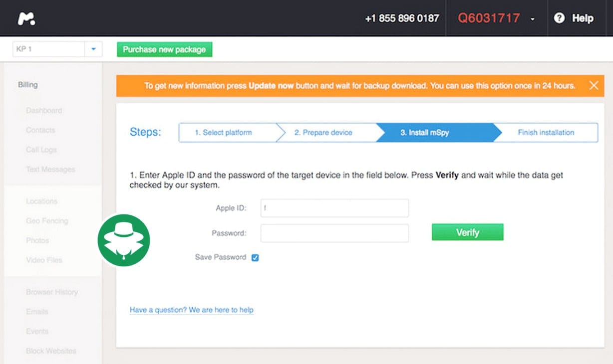Screen dimensions: 613x364
Task: Open the KP 1 device dropdown
Action: point(93,49)
